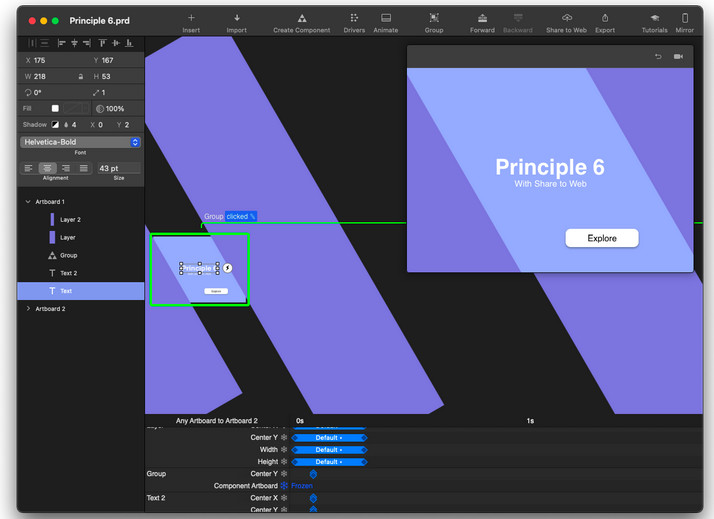This screenshot has height=519, width=714.
Task: Select Layer 2 in layer list
Action: [81, 219]
